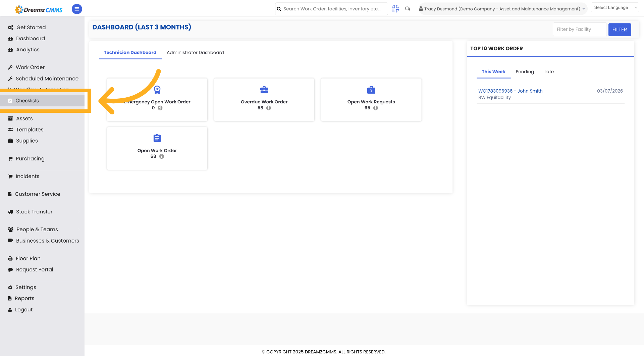Screen dimensions: 644x356
Task: Open the QR scan icon in header
Action: 395,9
